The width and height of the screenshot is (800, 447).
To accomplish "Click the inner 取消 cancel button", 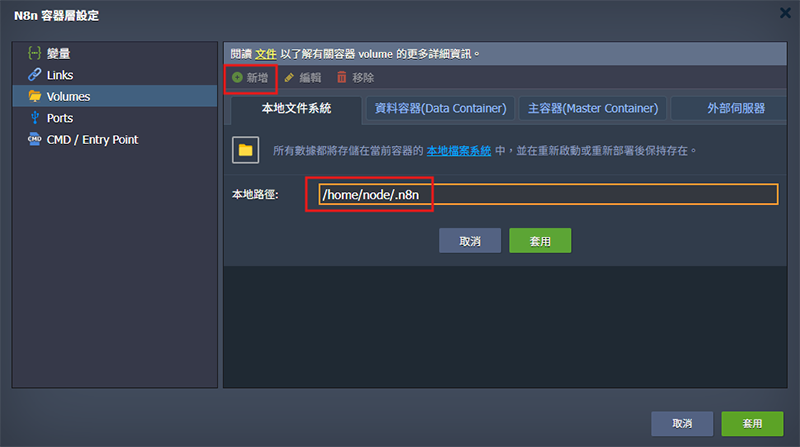I will click(x=470, y=241).
